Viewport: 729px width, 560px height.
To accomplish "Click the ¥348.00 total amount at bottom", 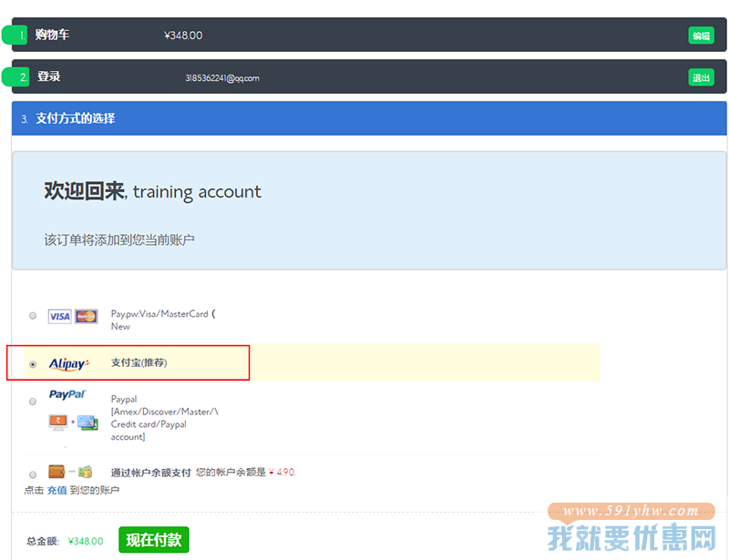I will coord(86,541).
